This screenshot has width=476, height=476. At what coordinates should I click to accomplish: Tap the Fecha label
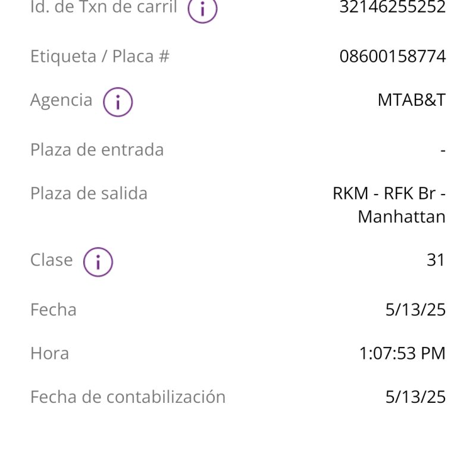54,310
